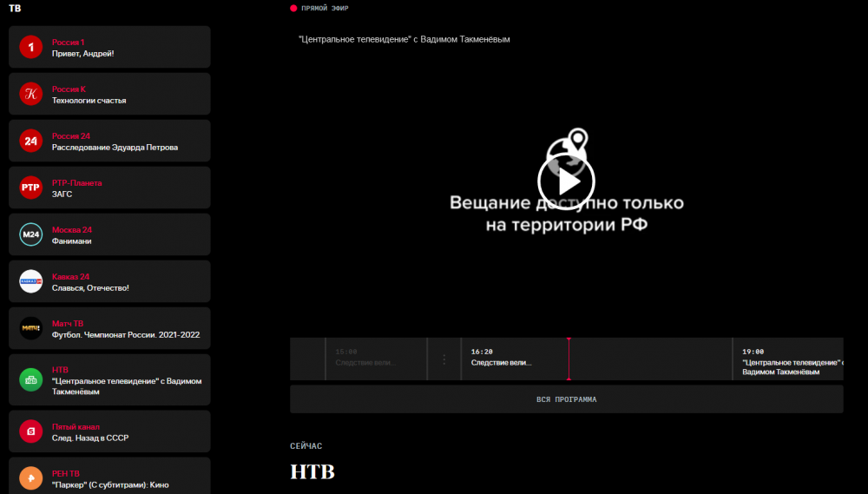868x494 pixels.
Task: Click the Россия 1 channel logo
Action: (31, 47)
